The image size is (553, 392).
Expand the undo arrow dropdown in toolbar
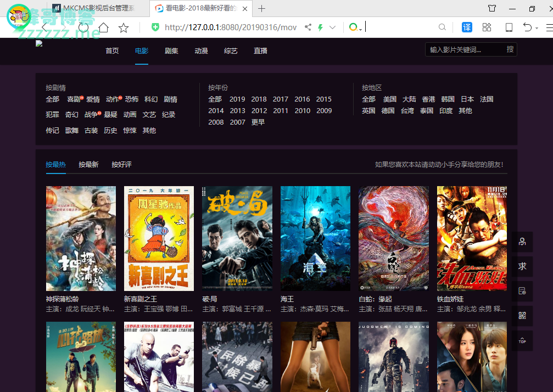(x=537, y=29)
